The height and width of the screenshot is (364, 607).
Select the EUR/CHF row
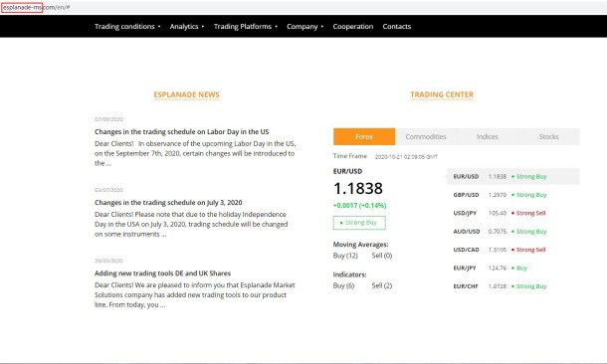[x=513, y=286]
